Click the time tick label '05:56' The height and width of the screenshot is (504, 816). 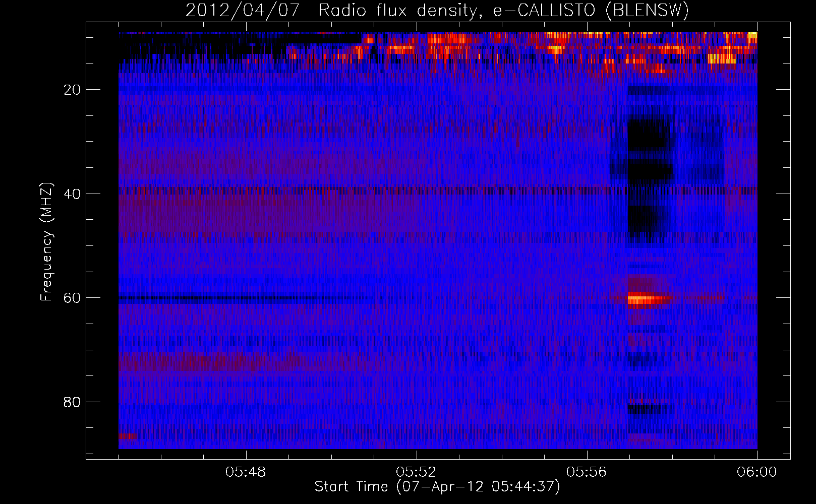click(x=587, y=472)
